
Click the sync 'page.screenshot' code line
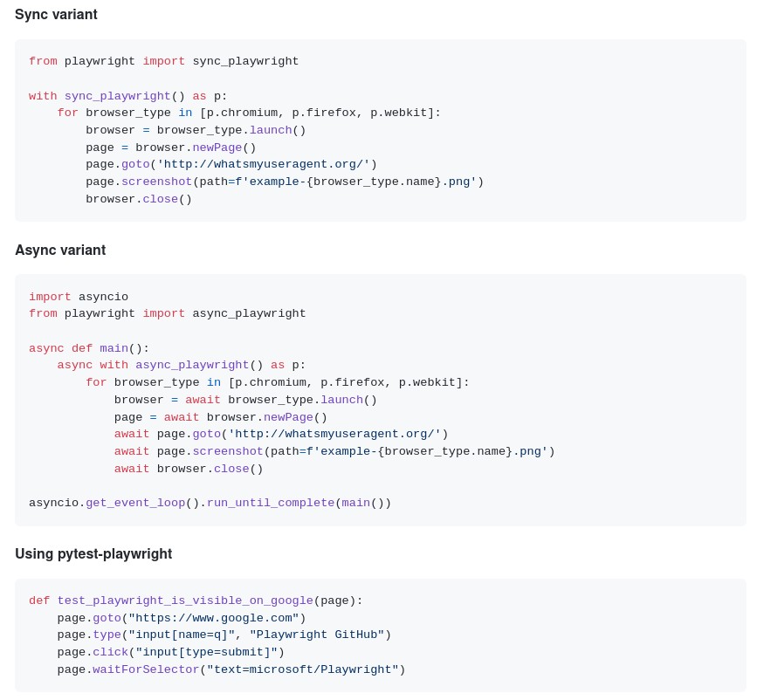coord(285,182)
